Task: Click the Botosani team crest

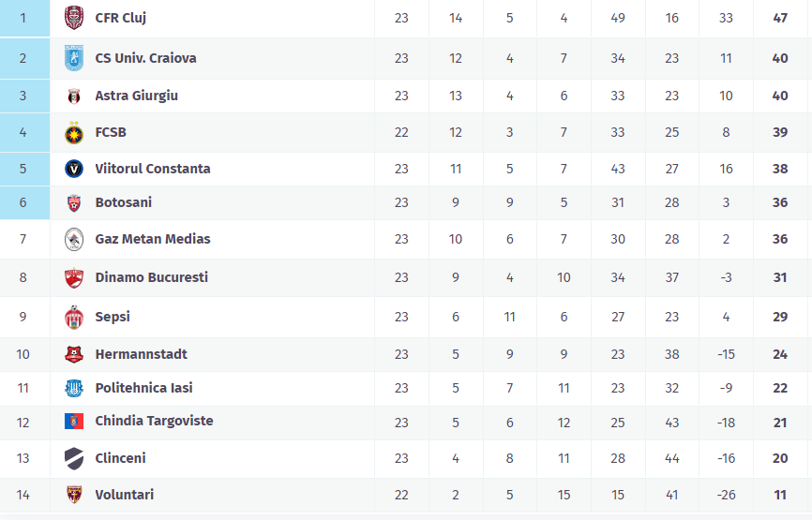Action: coord(73,202)
